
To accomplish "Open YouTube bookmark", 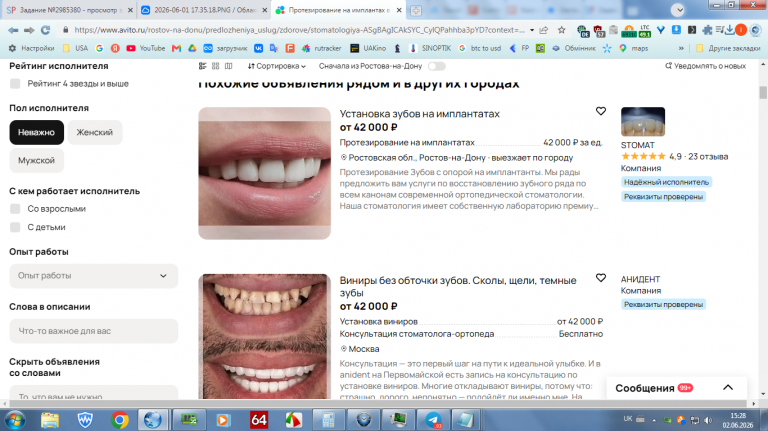I will pyautogui.click(x=145, y=48).
